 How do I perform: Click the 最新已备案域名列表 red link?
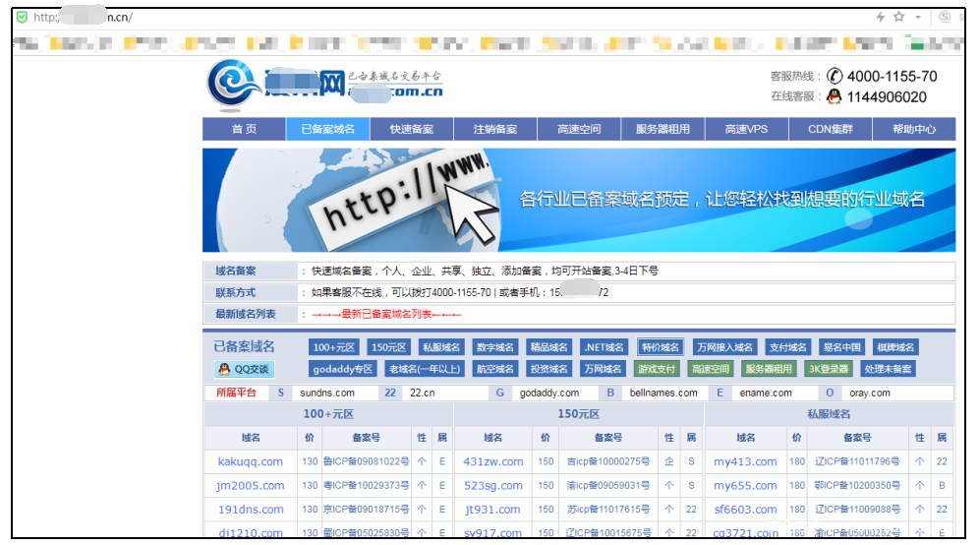(x=386, y=315)
